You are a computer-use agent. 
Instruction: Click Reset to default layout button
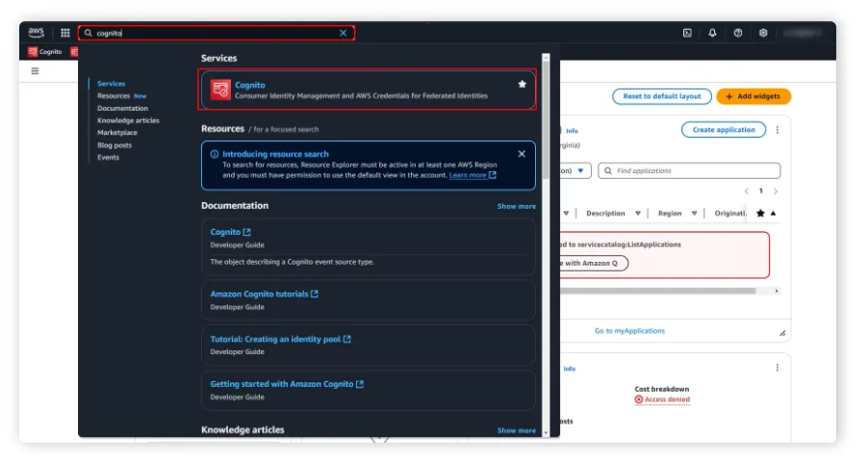(661, 96)
